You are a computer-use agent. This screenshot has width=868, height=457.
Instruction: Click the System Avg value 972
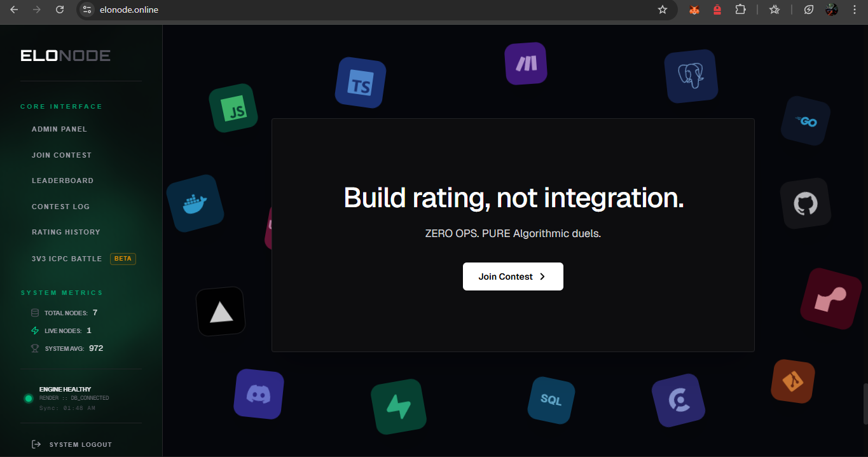[x=96, y=348]
